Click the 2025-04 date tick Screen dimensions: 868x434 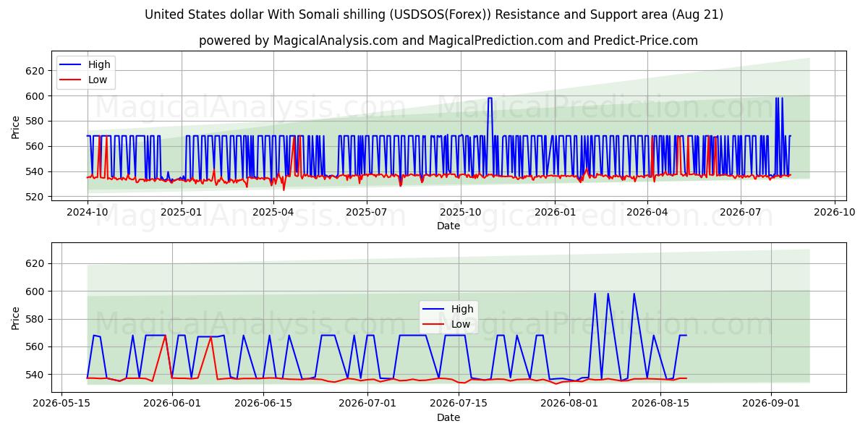[x=272, y=213]
